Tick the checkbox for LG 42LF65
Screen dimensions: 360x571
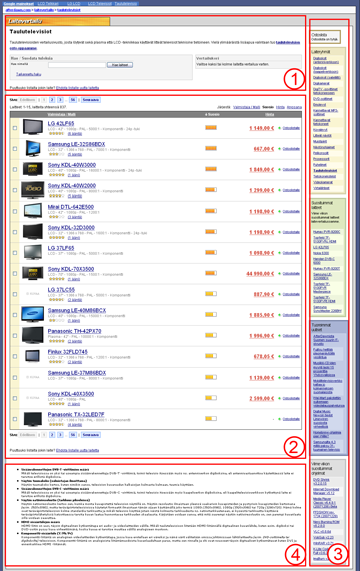[15, 128]
